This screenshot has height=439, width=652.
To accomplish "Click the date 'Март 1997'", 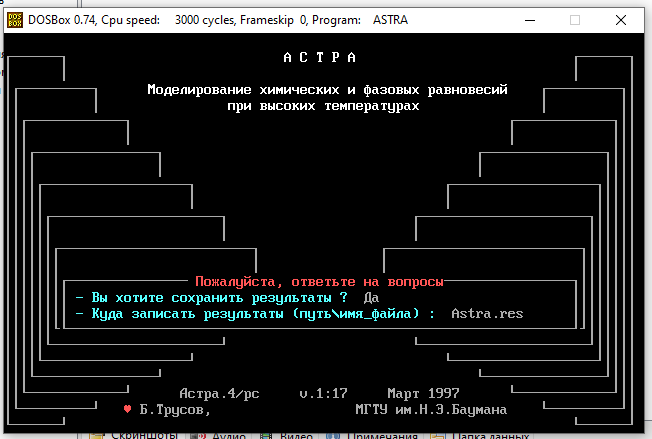I will tap(423, 393).
